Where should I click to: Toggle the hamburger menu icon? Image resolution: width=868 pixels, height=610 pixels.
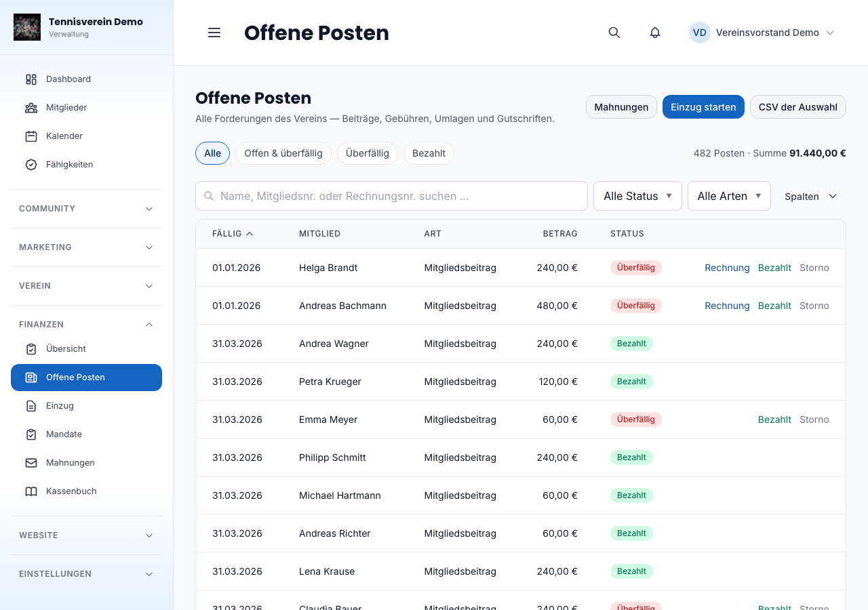[214, 33]
